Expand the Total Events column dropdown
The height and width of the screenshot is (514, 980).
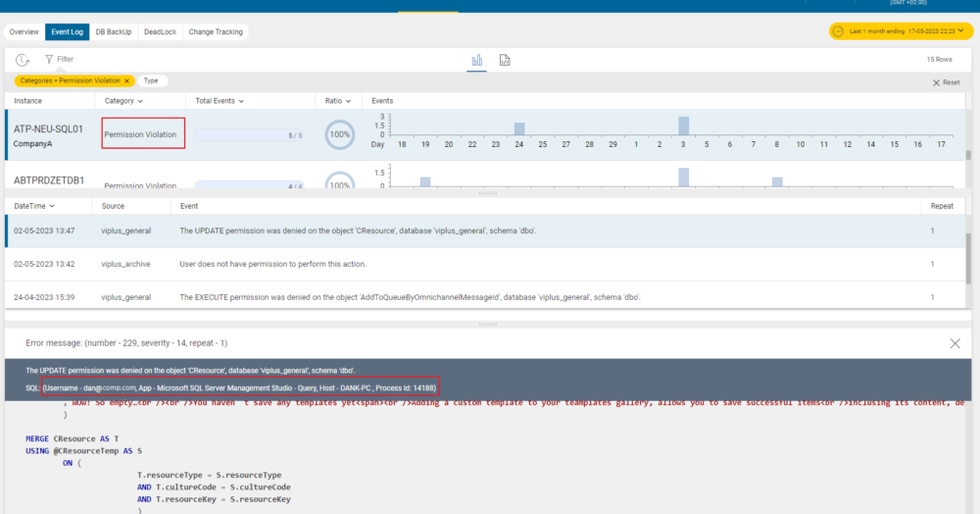[241, 101]
